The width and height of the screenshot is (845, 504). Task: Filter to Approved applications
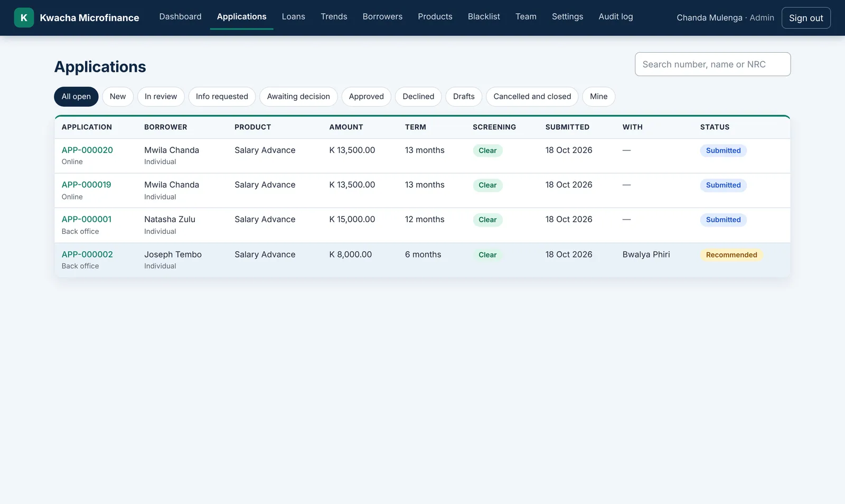click(366, 97)
